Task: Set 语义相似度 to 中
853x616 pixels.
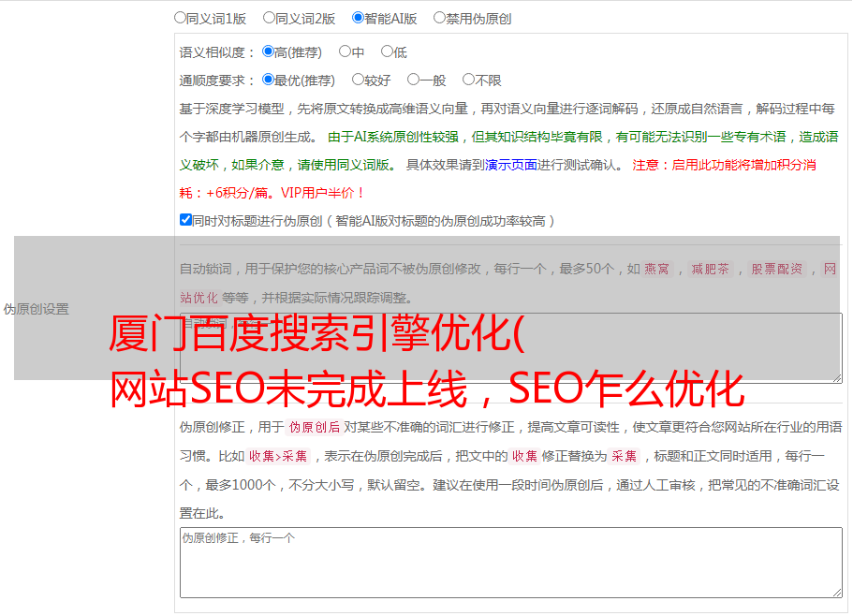Action: pos(345,51)
